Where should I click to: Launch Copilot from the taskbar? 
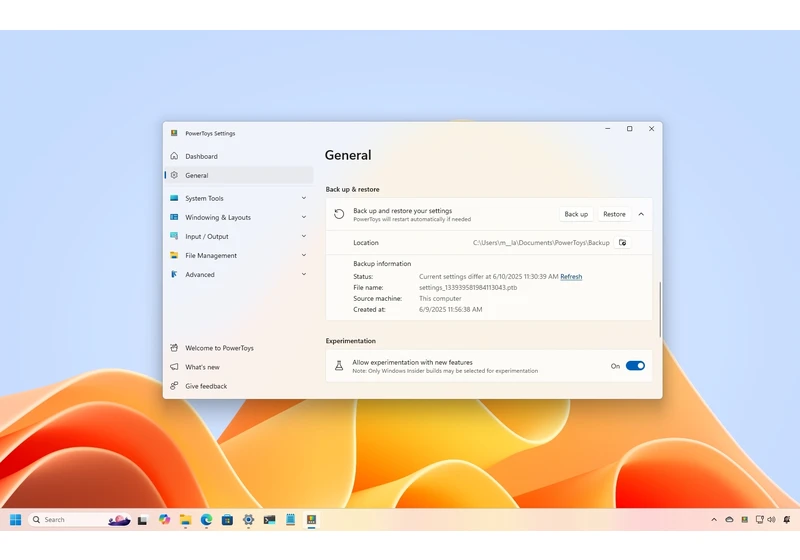pyautogui.click(x=164, y=519)
